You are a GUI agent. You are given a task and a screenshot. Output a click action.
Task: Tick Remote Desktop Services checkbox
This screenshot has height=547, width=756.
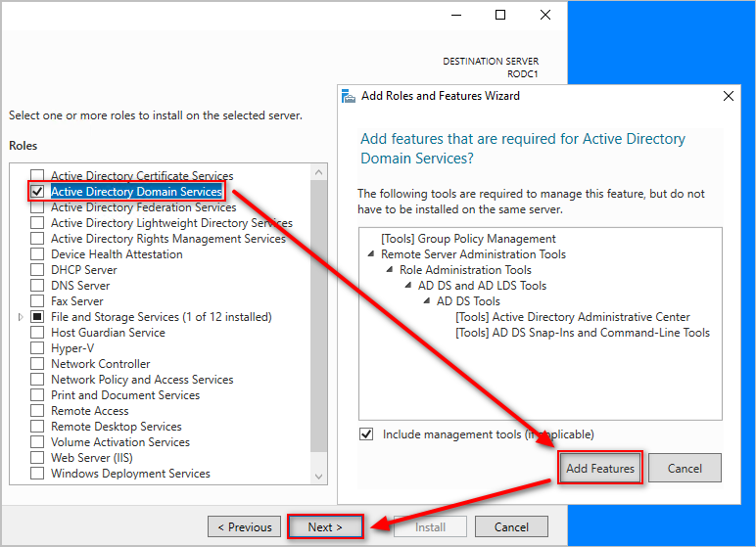click(x=37, y=427)
